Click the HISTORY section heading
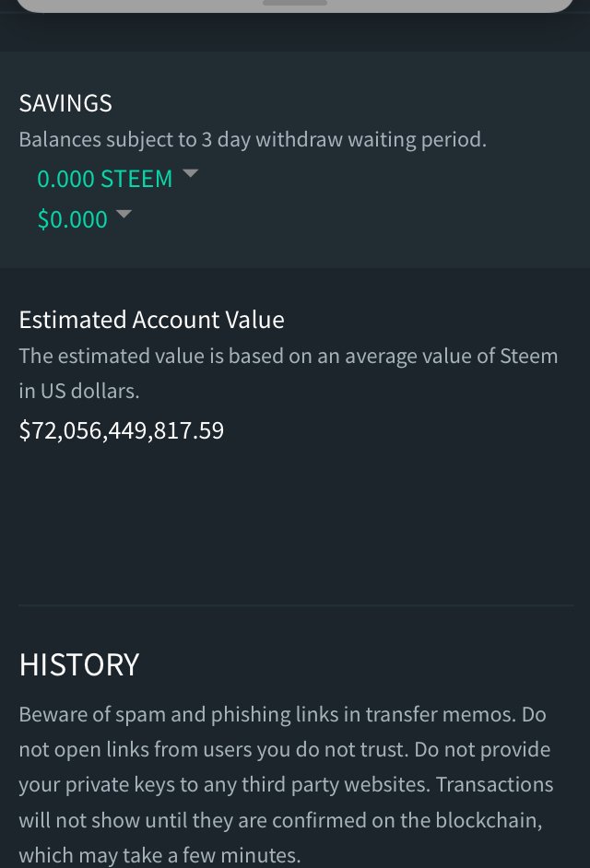 (79, 665)
